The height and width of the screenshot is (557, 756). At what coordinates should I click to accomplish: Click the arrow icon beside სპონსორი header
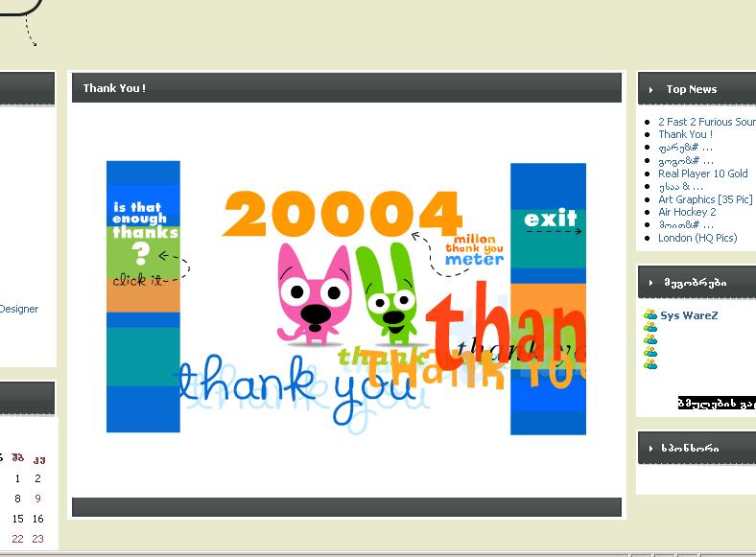click(x=650, y=449)
